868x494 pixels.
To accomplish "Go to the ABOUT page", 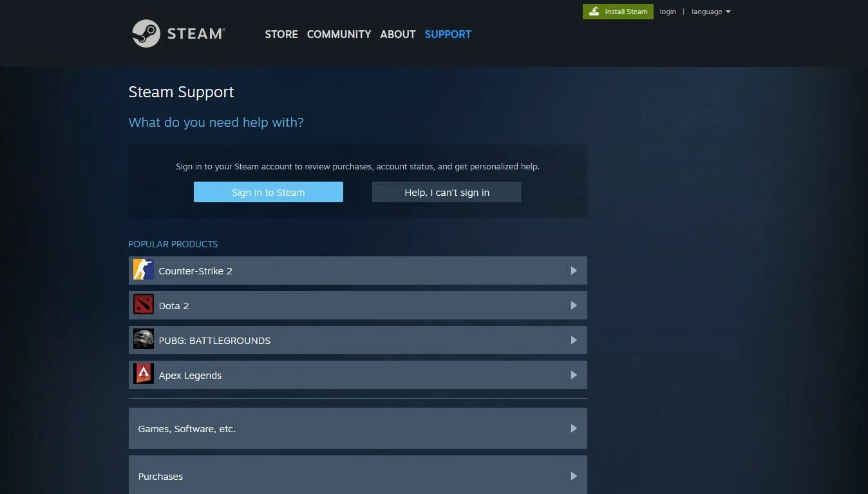I will click(x=398, y=34).
